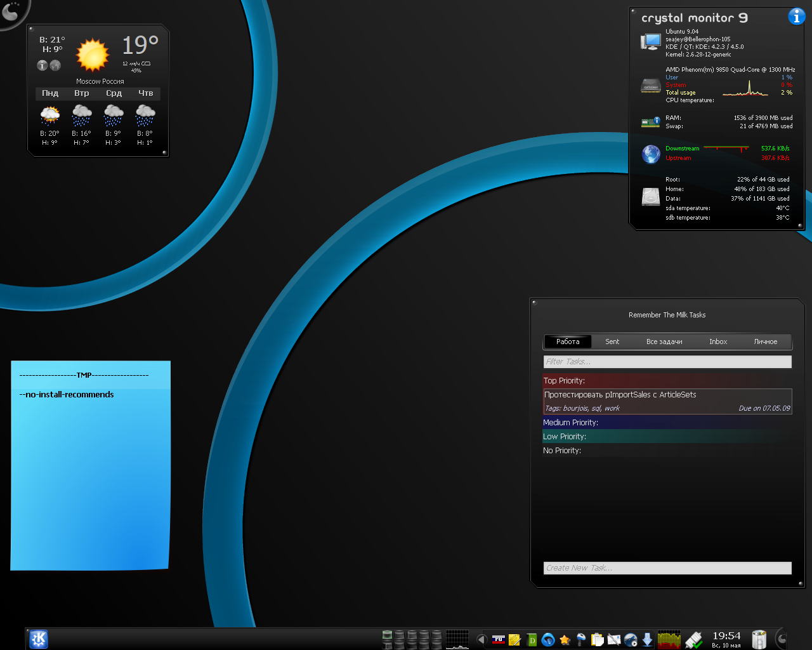
Task: Click the computer system icon in Crystal Monitor
Action: [651, 42]
